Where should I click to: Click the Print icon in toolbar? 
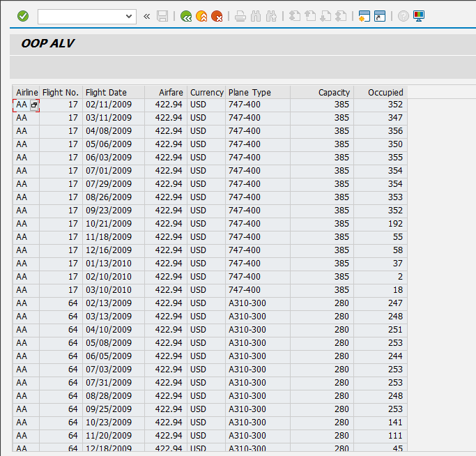coord(240,15)
